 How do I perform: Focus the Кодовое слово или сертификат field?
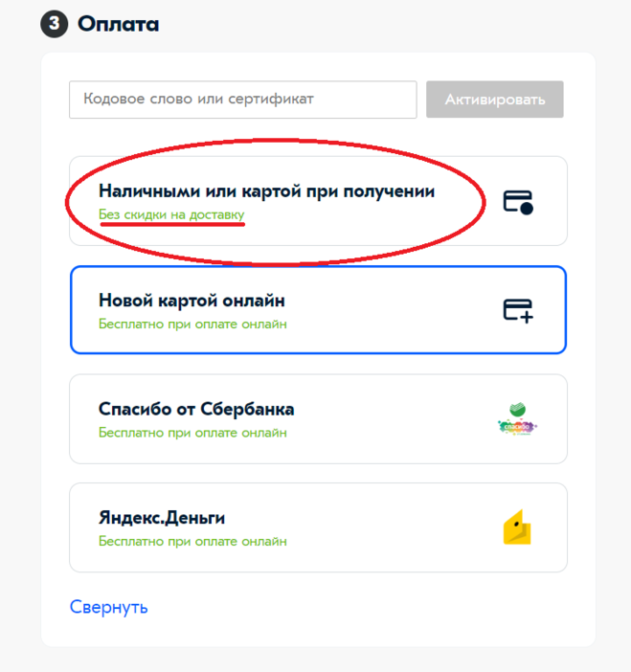(x=243, y=100)
